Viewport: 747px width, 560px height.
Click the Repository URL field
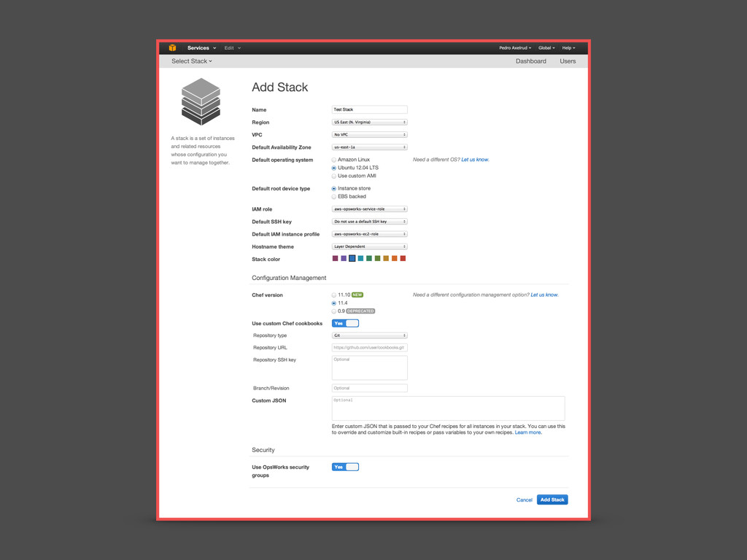coord(369,348)
